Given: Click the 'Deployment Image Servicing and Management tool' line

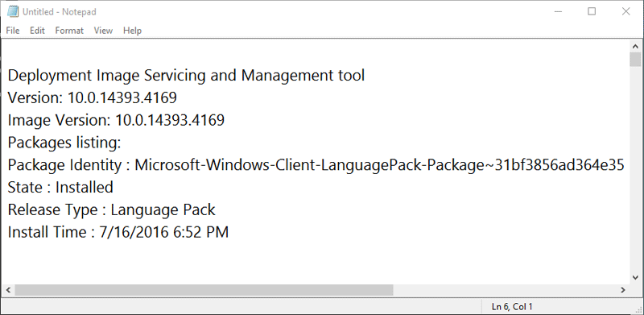Looking at the screenshot, I should coord(186,76).
